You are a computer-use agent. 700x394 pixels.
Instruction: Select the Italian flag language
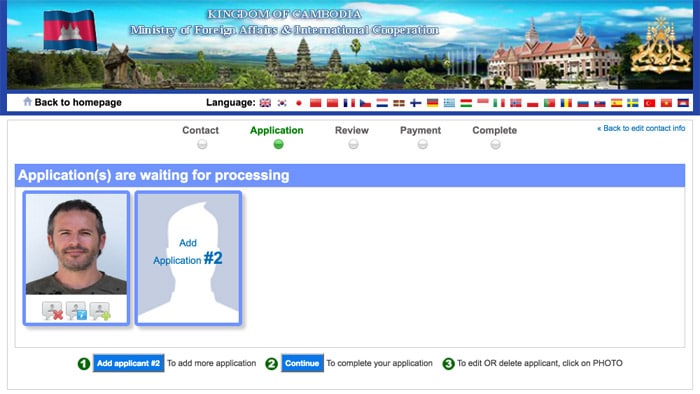point(499,103)
